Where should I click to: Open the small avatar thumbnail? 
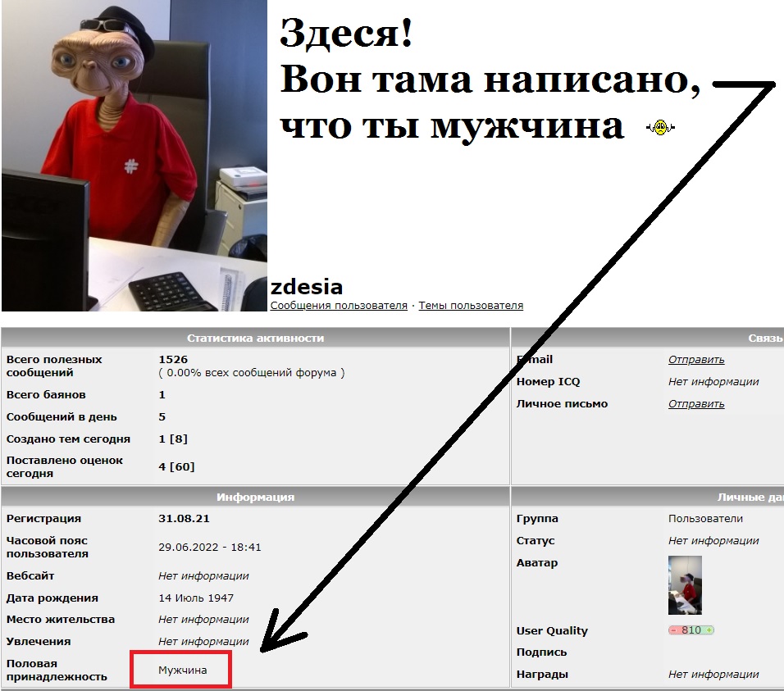coord(685,585)
